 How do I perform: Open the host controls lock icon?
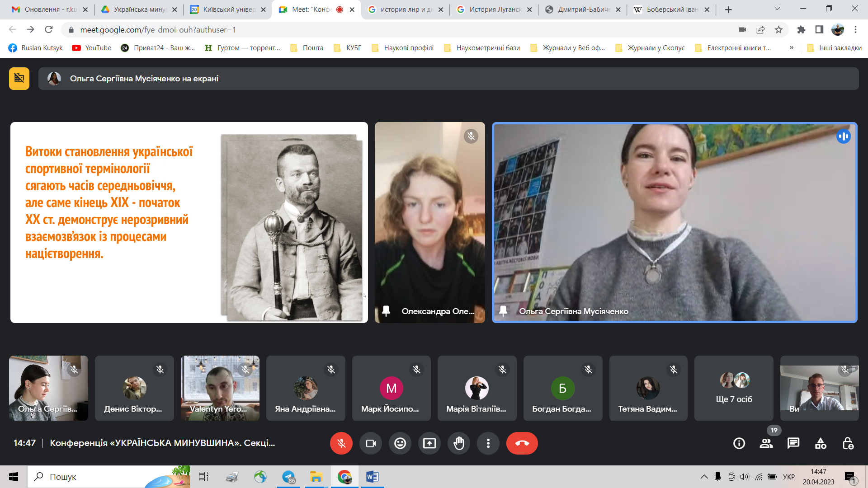pyautogui.click(x=848, y=443)
